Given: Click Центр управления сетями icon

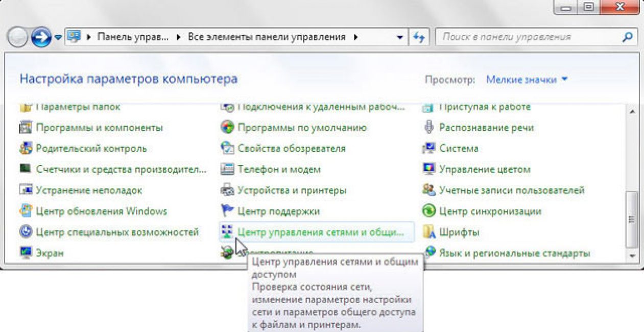Looking at the screenshot, I should coord(227,232).
